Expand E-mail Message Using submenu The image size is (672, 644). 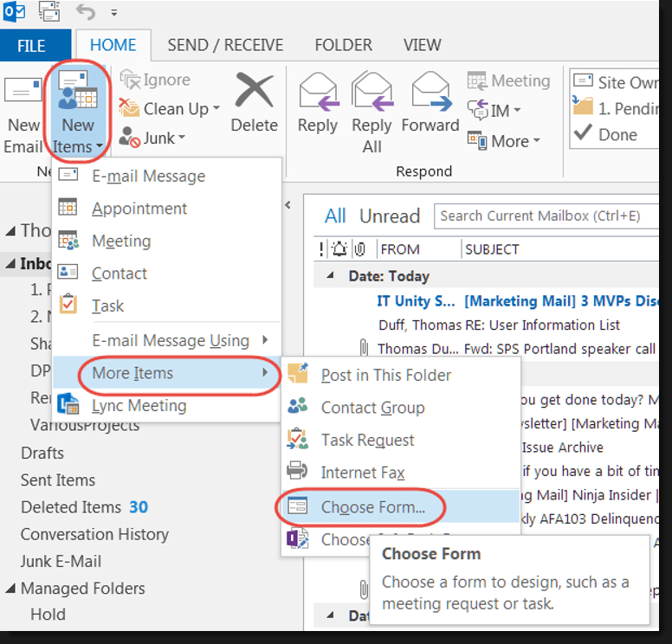[167, 340]
